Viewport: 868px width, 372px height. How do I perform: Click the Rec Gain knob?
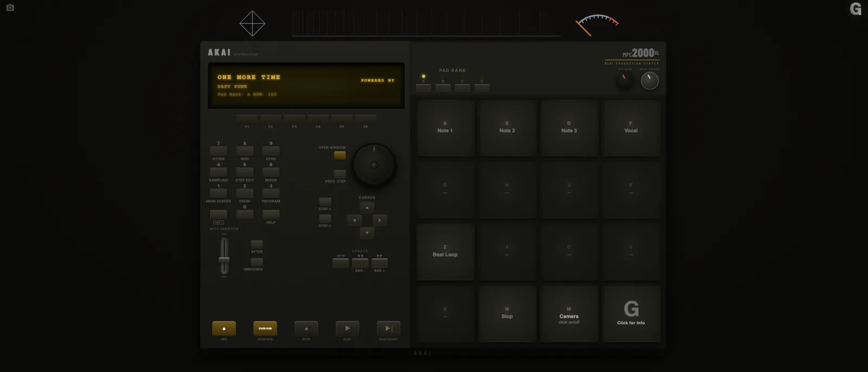tap(625, 81)
